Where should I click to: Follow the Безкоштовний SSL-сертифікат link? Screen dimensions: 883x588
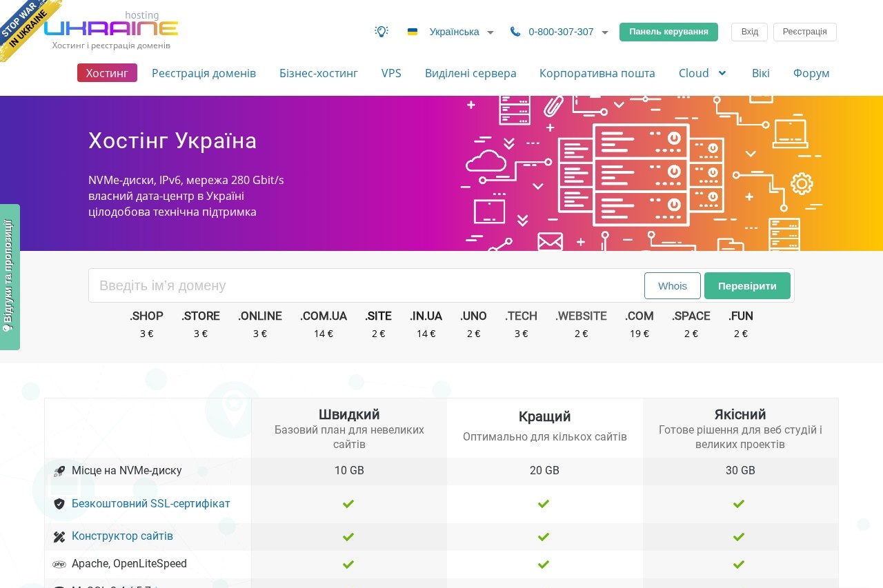(151, 504)
